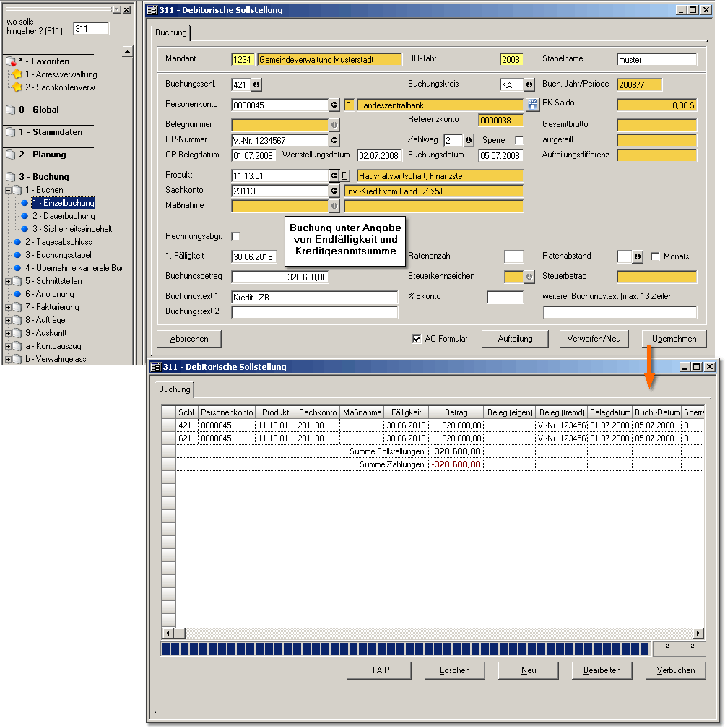
Task: Click the Buchungstext 2 input field
Action: coord(314,312)
